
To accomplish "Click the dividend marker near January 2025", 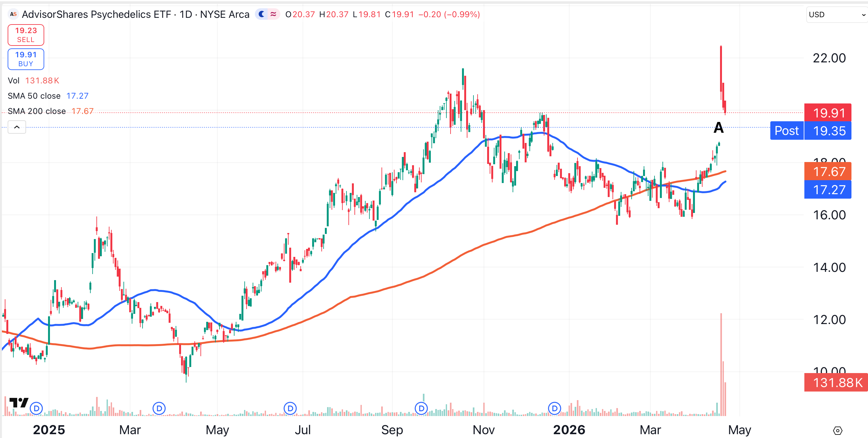I will click(x=36, y=408).
